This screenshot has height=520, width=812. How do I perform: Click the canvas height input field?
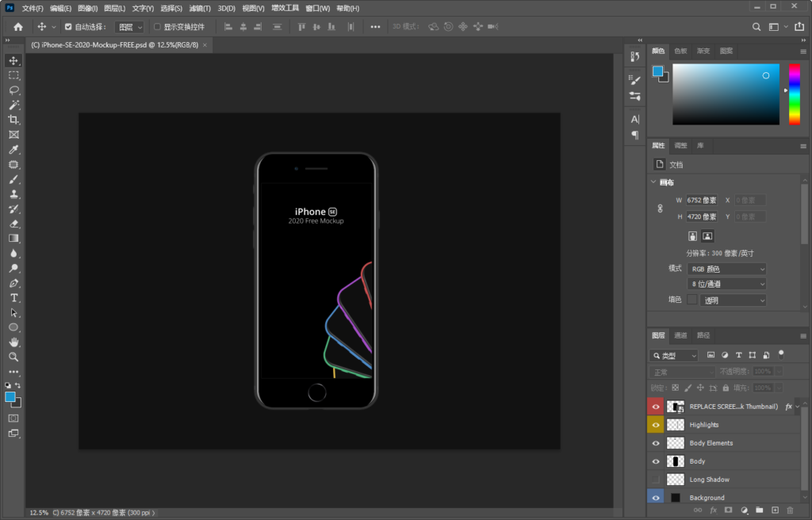click(702, 216)
